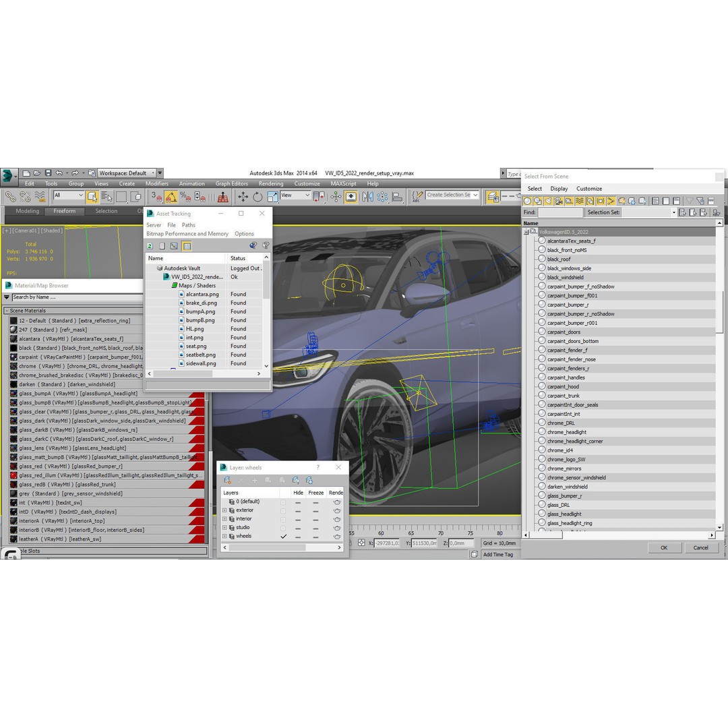The height and width of the screenshot is (728, 728).
Task: Open Display menu in Select From Scene
Action: coord(559,189)
